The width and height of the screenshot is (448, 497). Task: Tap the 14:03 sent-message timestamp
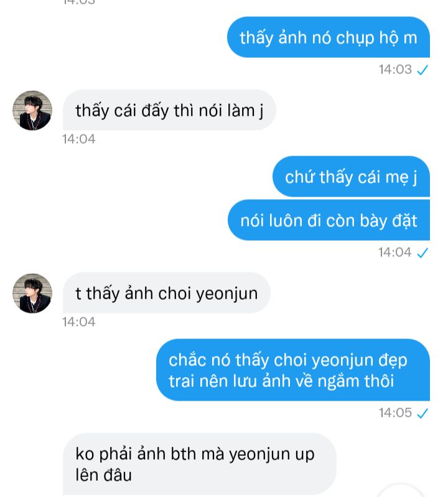(395, 70)
